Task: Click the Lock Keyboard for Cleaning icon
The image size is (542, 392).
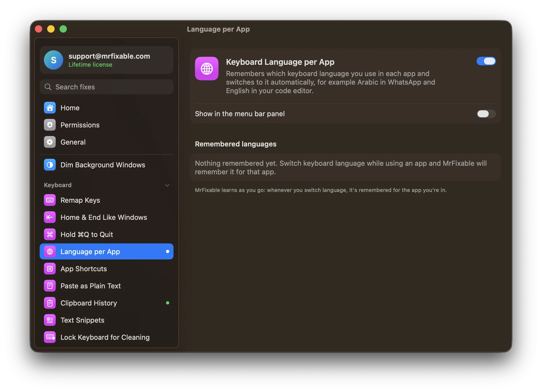Action: pos(50,337)
